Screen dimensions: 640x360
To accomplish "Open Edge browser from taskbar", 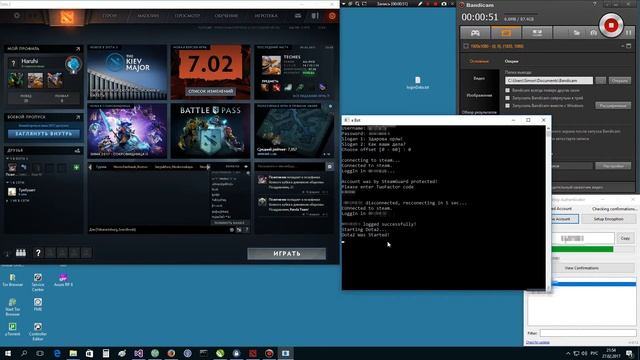I will 57,353.
